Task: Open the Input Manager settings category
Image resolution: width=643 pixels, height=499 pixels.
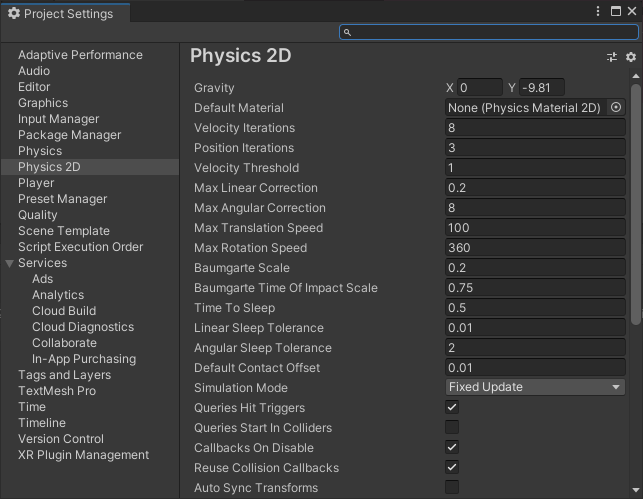Action: coord(58,119)
